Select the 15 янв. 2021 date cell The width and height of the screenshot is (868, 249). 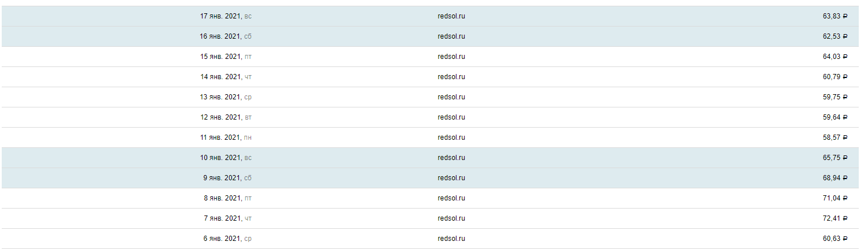coord(226,57)
